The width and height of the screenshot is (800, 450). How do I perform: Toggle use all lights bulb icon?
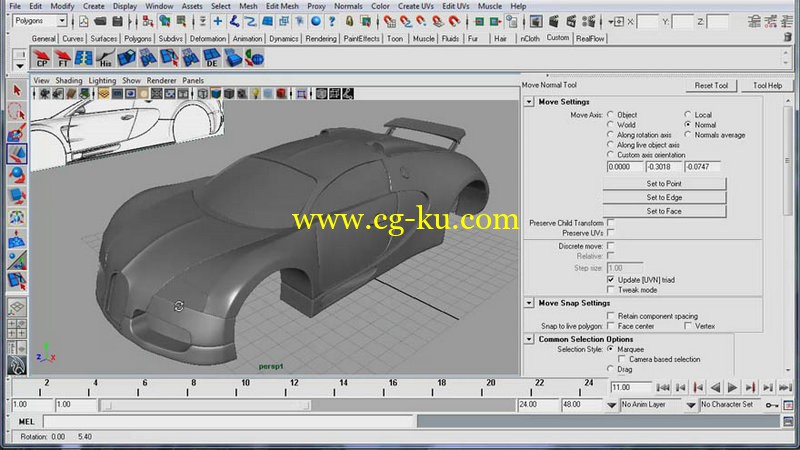tap(255, 94)
